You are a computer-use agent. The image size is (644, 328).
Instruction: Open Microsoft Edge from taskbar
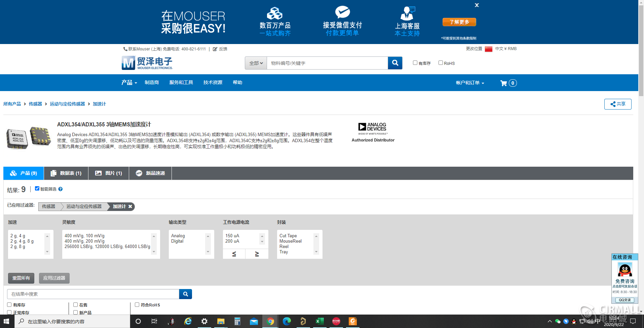coord(287,321)
